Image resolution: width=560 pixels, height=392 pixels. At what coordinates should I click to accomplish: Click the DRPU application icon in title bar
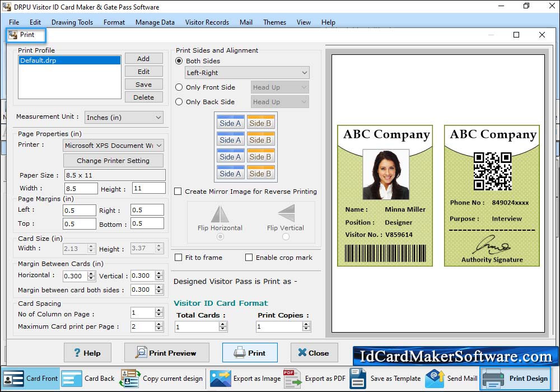[x=6, y=7]
